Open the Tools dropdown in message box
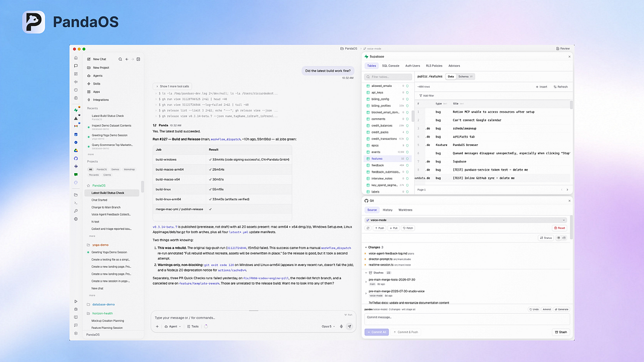This screenshot has width=644, height=362. click(x=193, y=326)
